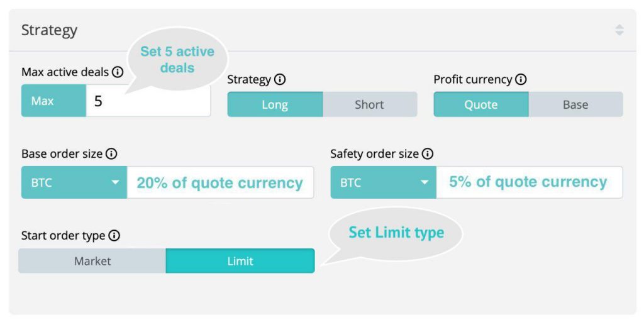Click info icon beside Profit currency
Viewport: 644px width, 327px height.
point(521,80)
